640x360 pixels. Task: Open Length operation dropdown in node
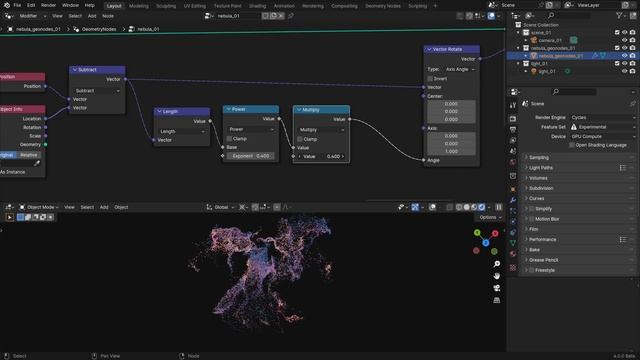(x=182, y=131)
